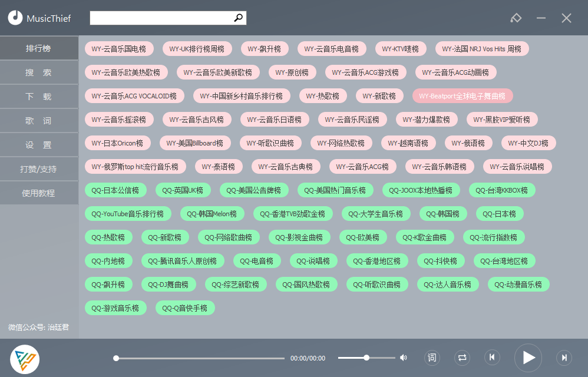Screen dimensions: 588x377
Task: Open the QQ-游戏音乐榜 chart
Action: tap(115, 309)
